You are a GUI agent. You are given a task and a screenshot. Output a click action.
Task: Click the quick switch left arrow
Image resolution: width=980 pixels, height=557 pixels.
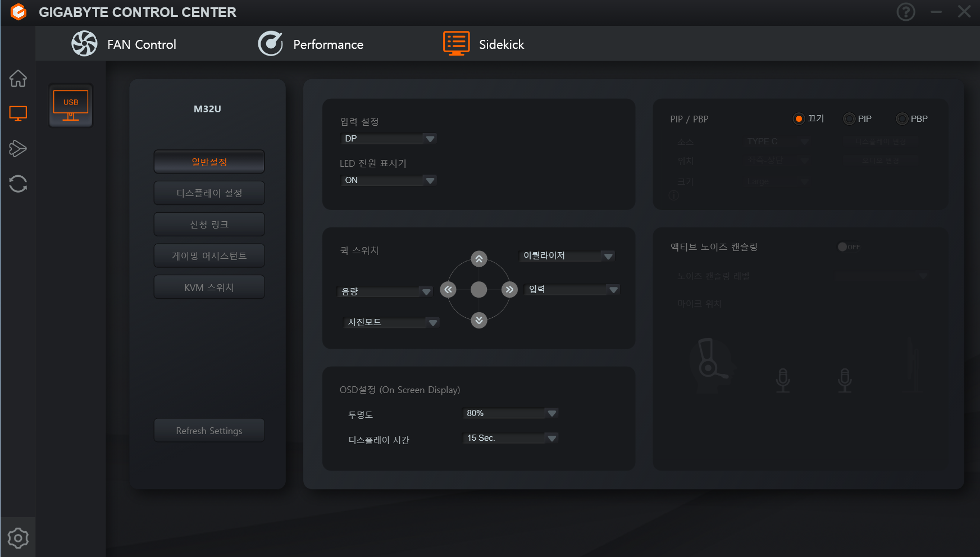[x=448, y=290]
